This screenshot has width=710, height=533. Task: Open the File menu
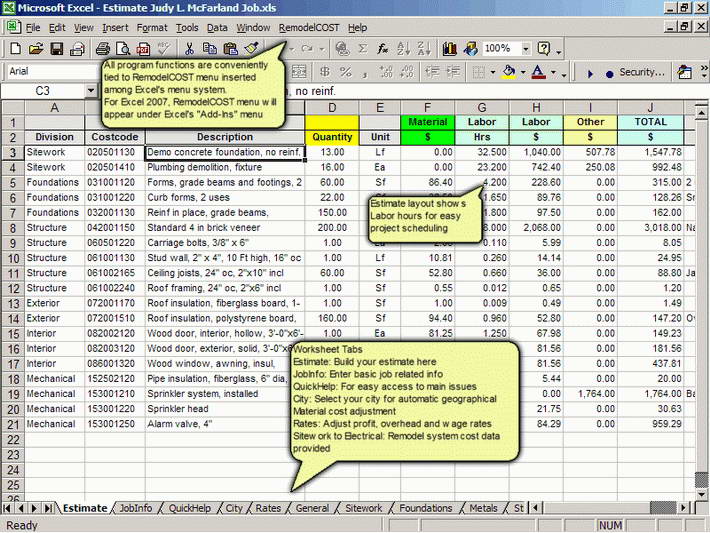tap(33, 28)
